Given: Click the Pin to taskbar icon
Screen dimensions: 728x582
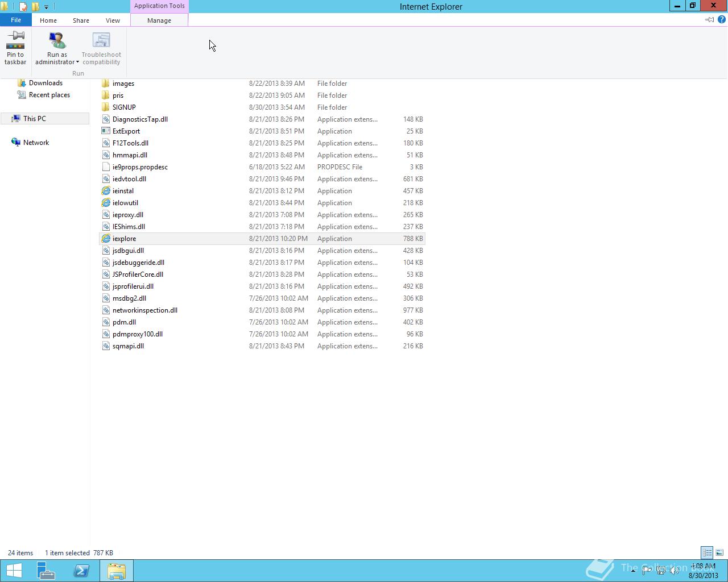Looking at the screenshot, I should (15, 41).
